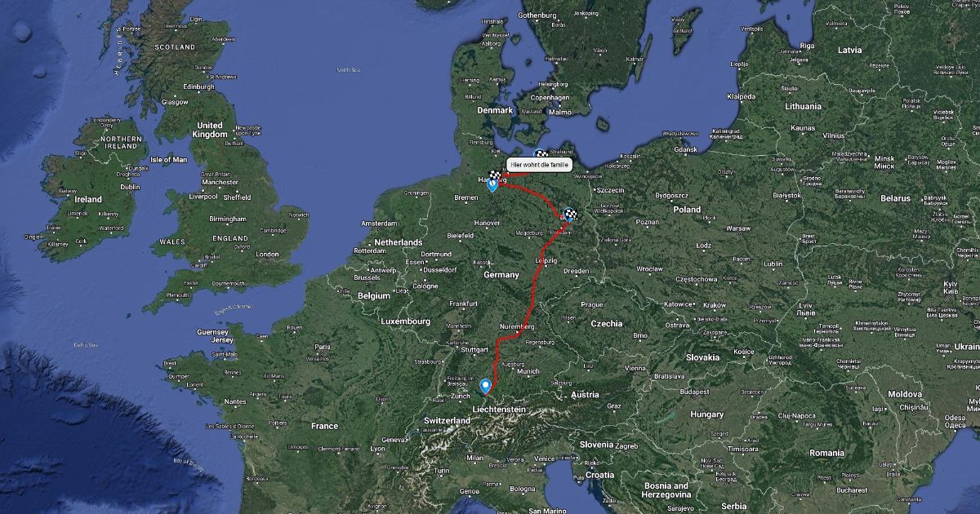Click the France country label

pos(324,426)
